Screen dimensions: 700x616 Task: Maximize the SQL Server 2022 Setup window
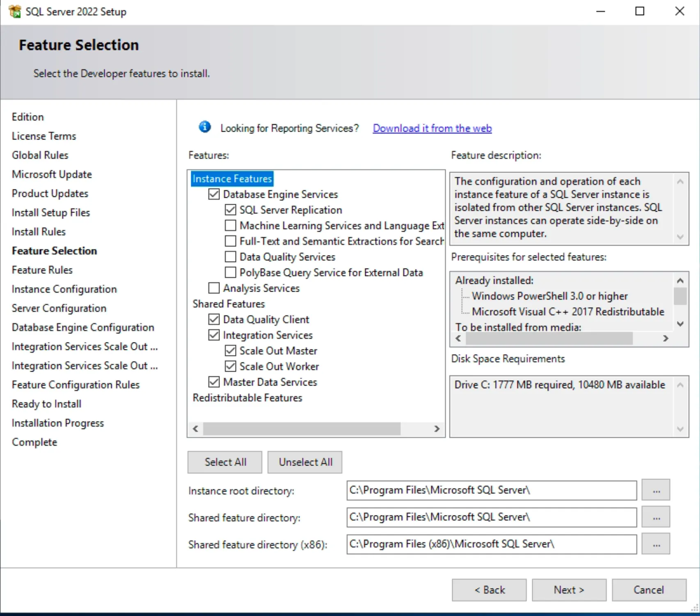pos(640,11)
